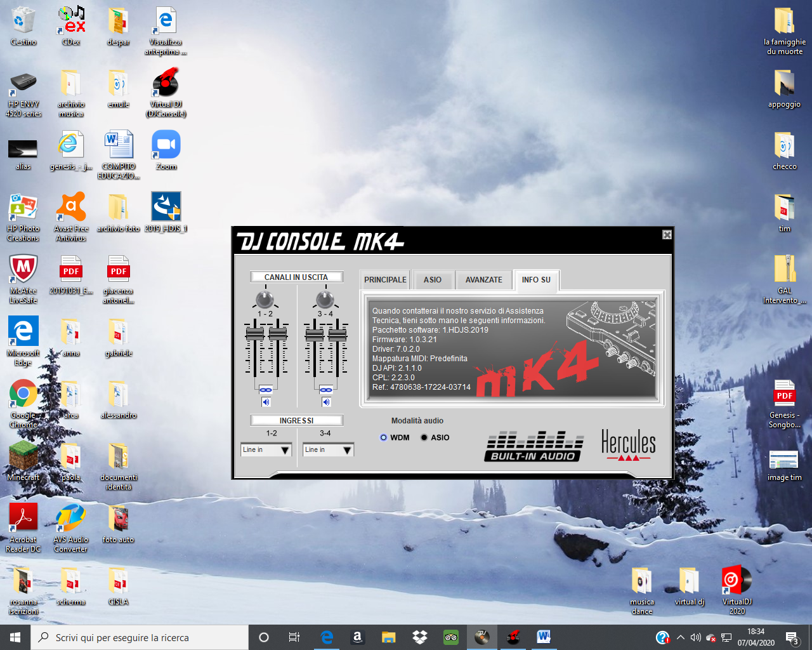Click the Firmware: 1.0.3.21 line
This screenshot has width=812, height=650.
click(x=405, y=340)
